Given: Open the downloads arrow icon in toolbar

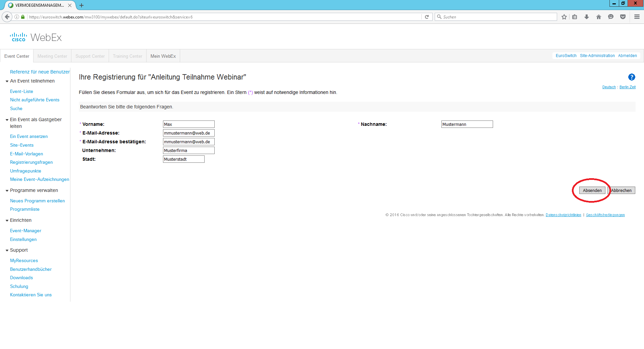Looking at the screenshot, I should pyautogui.click(x=587, y=17).
